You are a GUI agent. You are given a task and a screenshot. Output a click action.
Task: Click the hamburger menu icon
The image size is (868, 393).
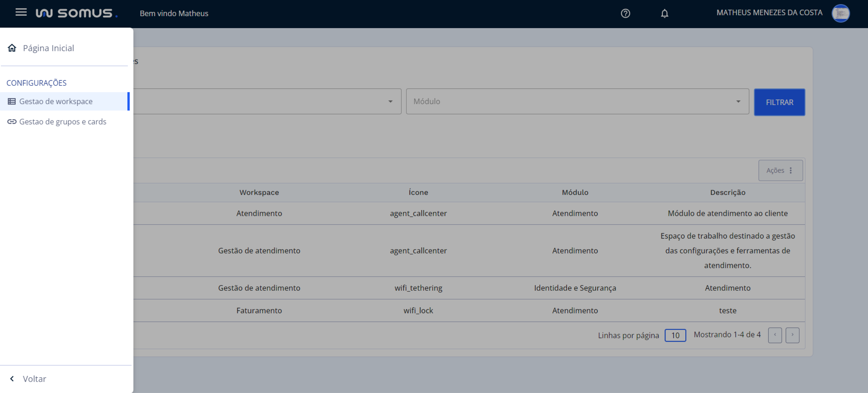[x=21, y=13]
